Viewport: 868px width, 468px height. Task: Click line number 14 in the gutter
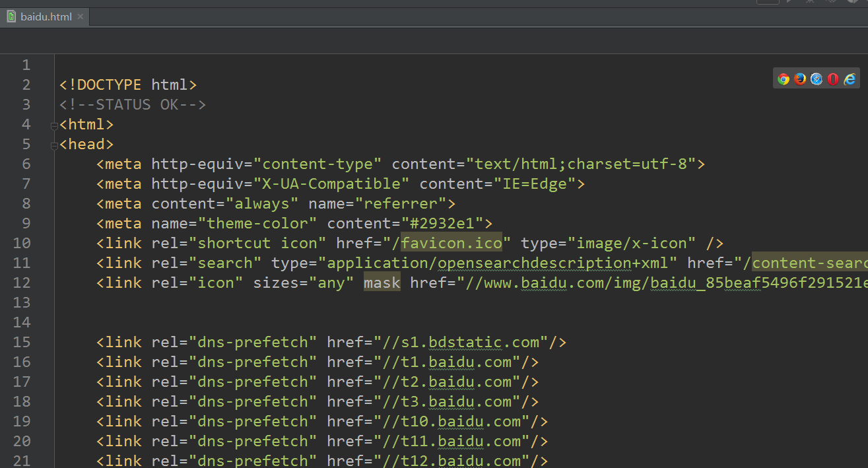click(x=22, y=322)
